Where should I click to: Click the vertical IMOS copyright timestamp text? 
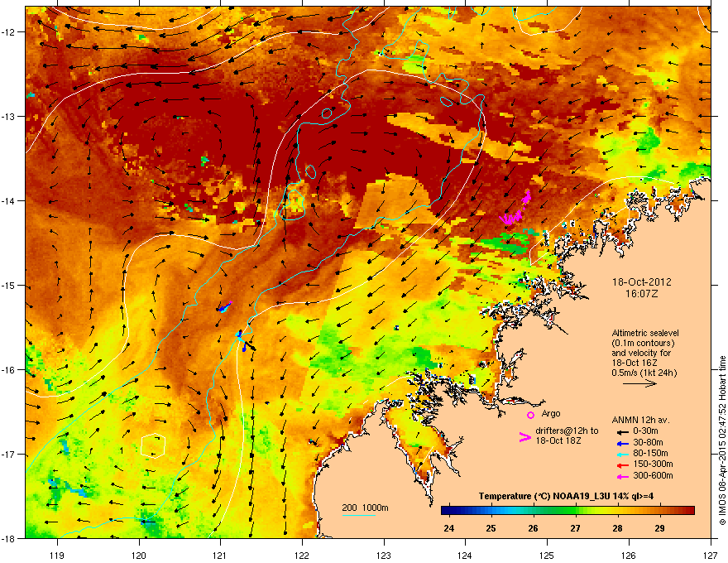click(722, 440)
